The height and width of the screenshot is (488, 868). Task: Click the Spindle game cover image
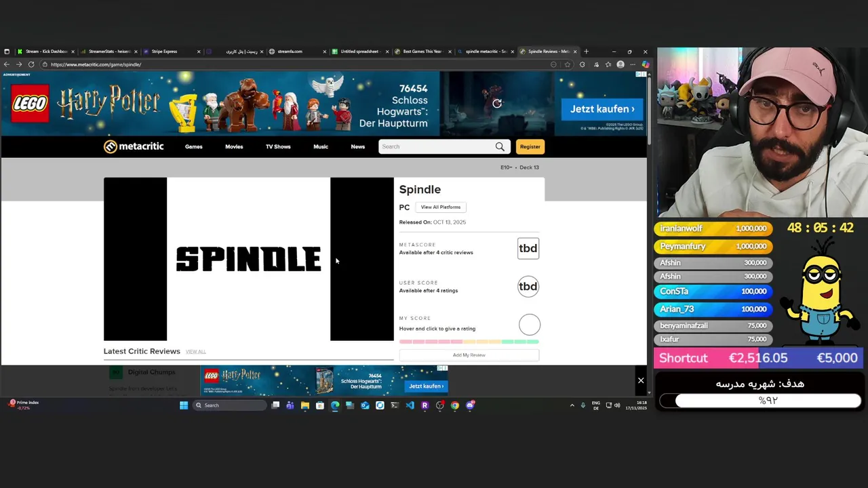(248, 259)
